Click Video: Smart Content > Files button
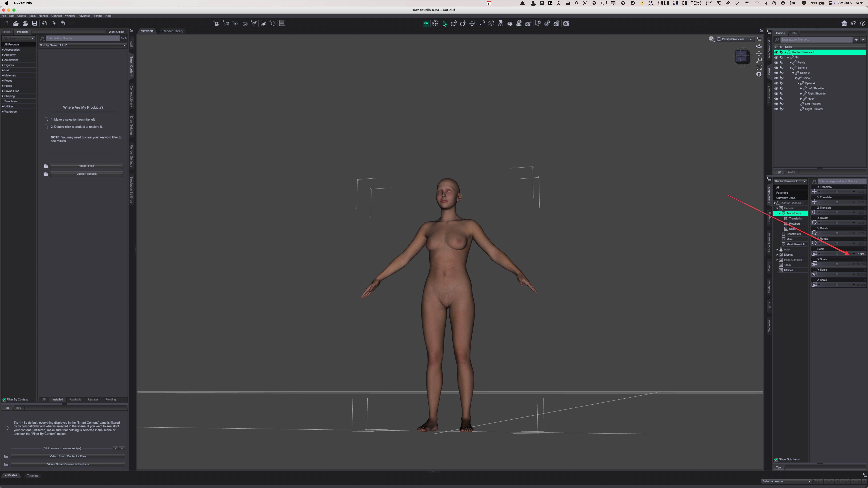This screenshot has height=488, width=868. click(68, 456)
